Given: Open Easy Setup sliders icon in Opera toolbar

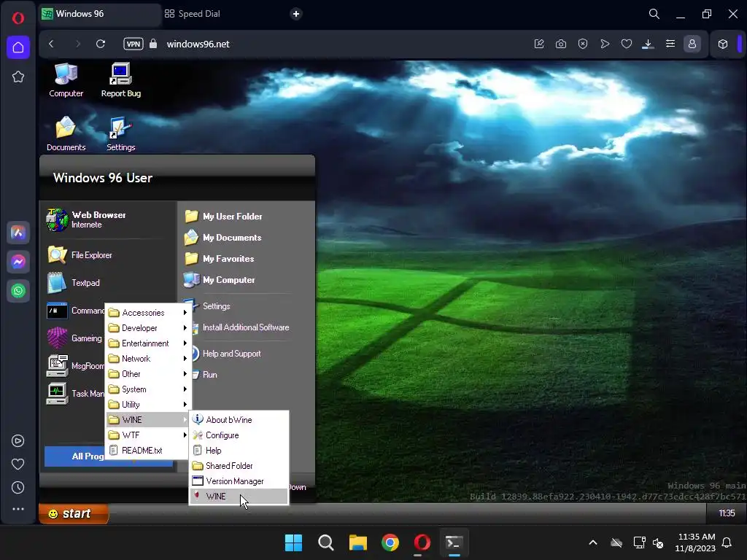Looking at the screenshot, I should (x=670, y=44).
